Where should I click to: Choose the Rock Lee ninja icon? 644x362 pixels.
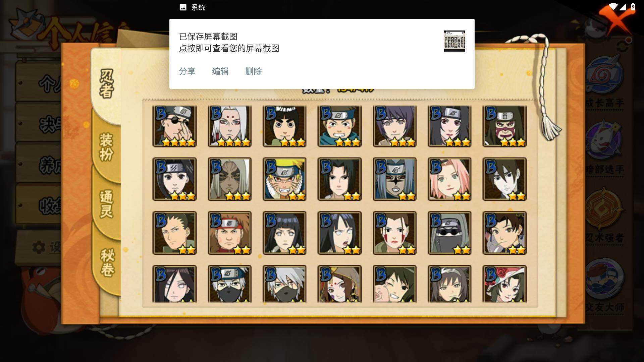284,126
